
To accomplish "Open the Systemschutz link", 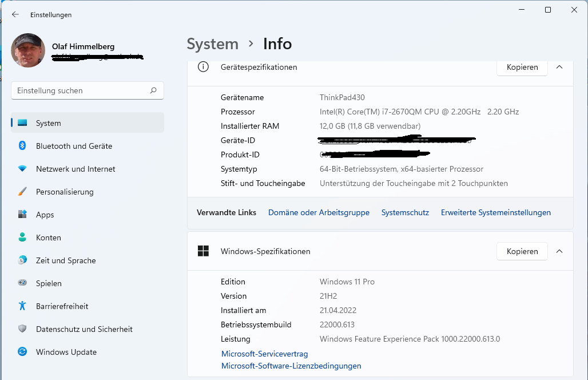I will (405, 212).
